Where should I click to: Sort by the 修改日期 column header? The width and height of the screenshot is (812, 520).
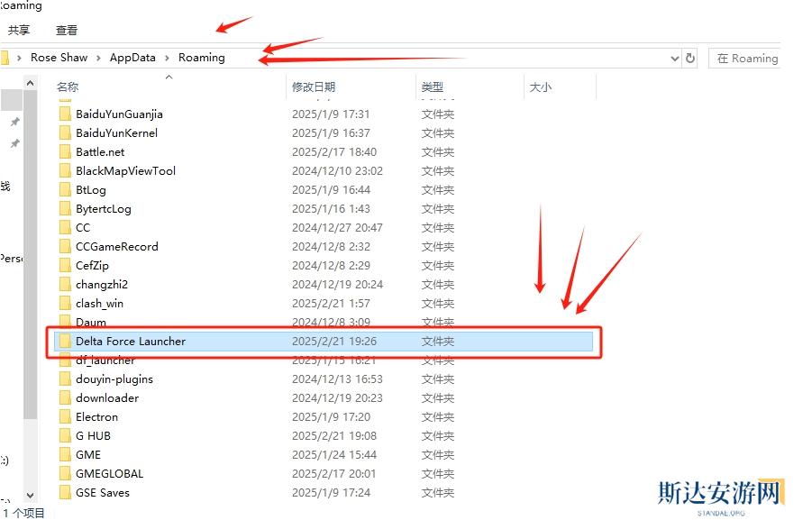[314, 87]
